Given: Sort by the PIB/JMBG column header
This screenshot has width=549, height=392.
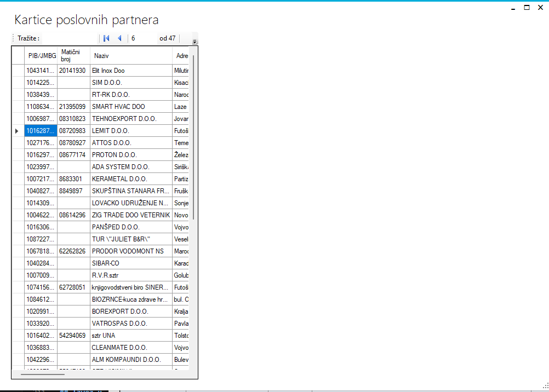Looking at the screenshot, I should click(41, 56).
